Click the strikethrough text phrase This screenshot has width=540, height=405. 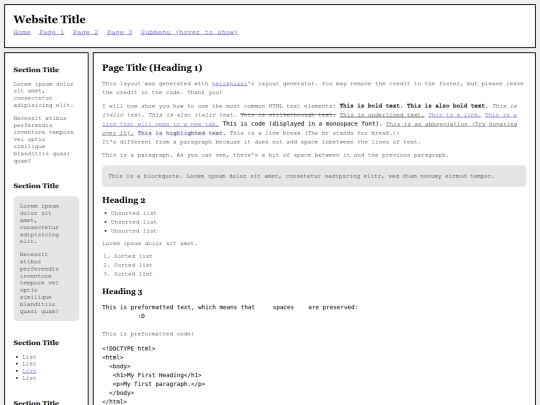(288, 115)
